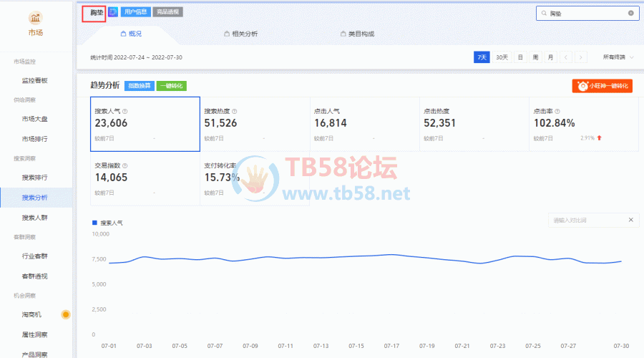
Task: Switch to the 类目构成 tab
Action: pos(356,34)
